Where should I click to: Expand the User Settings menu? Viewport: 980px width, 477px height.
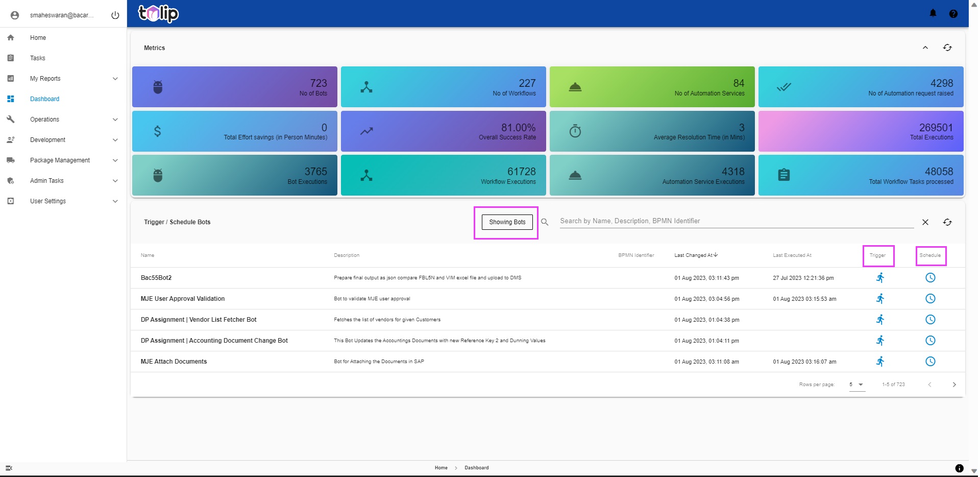[63, 201]
